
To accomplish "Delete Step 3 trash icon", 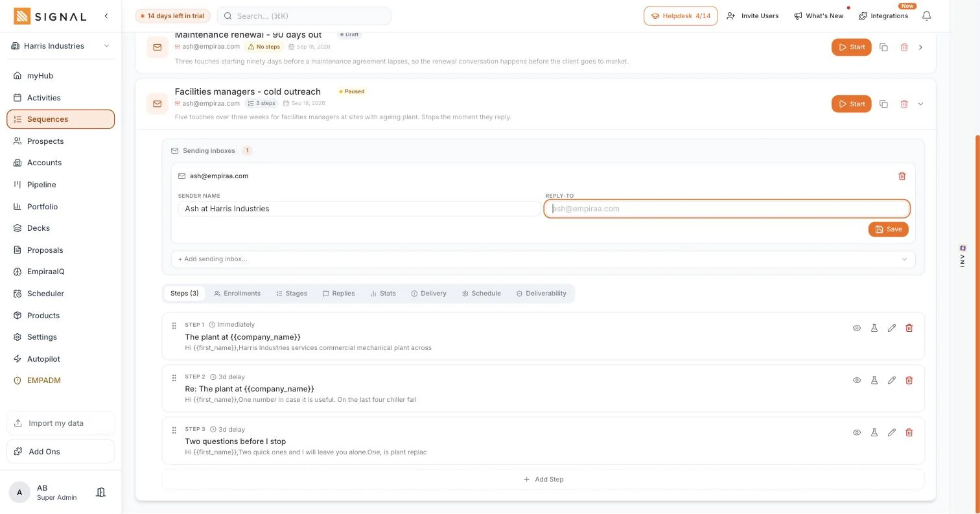I will [x=909, y=432].
